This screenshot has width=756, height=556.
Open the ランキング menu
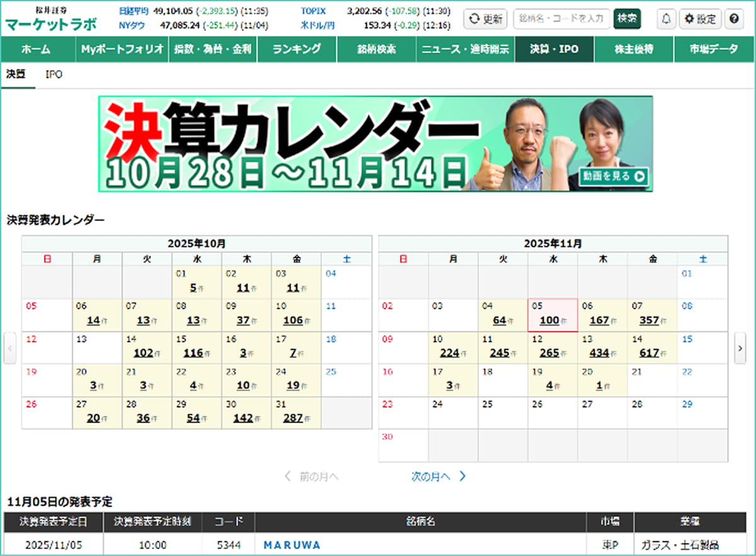297,49
